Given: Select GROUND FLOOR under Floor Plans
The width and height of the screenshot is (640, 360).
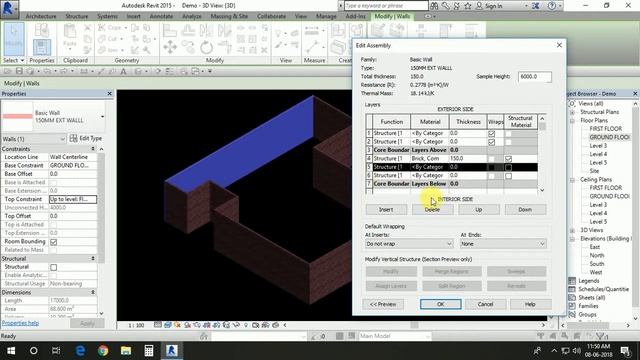Looking at the screenshot, I should [x=609, y=137].
